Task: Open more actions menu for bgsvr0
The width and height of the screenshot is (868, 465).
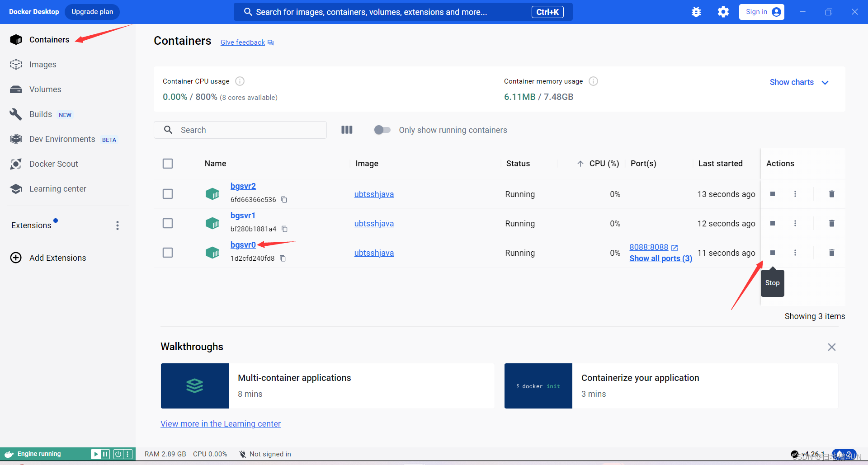Action: (795, 253)
